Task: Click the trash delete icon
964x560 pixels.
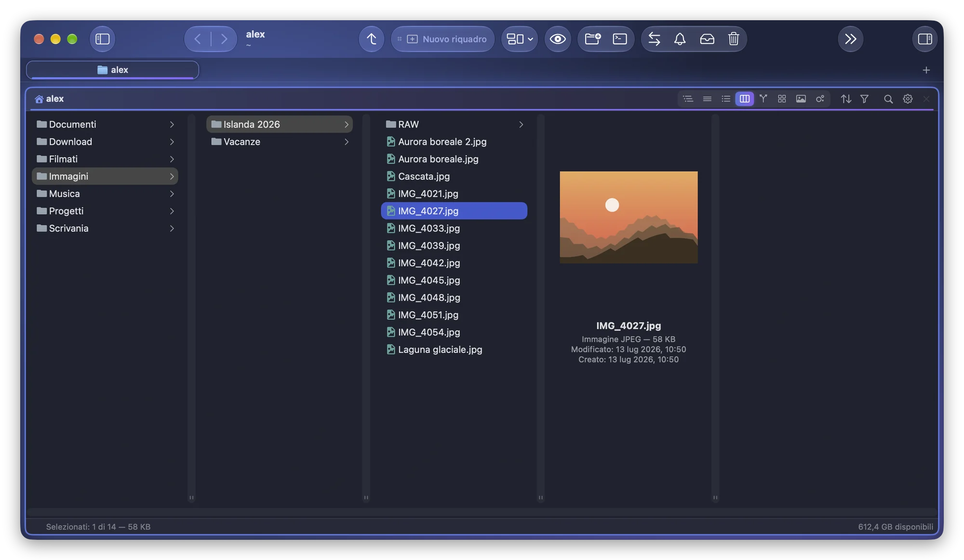Action: click(734, 39)
